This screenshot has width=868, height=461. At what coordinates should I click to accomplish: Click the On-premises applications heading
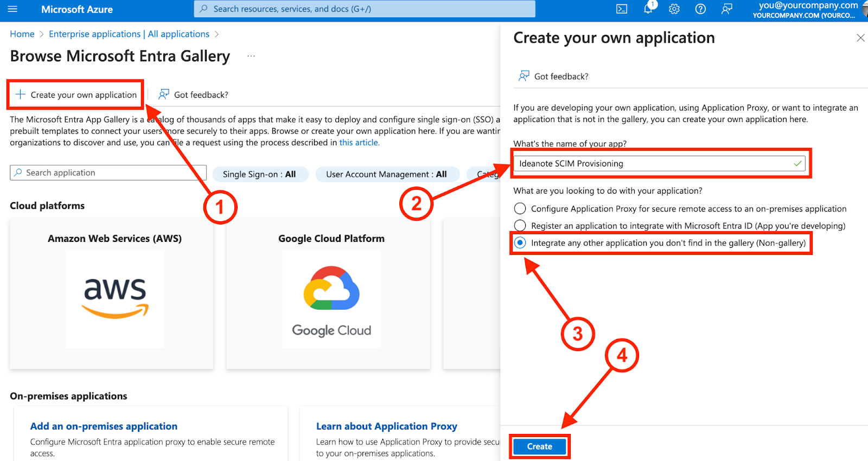(x=68, y=396)
